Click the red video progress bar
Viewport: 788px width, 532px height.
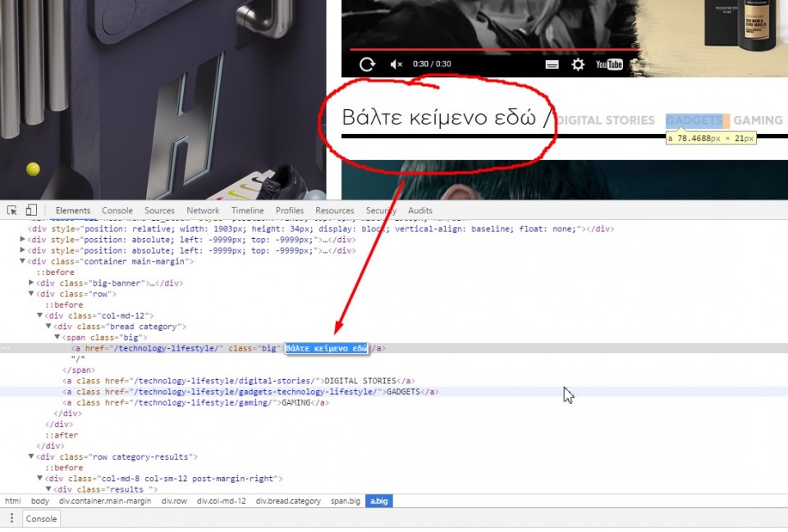pos(492,49)
